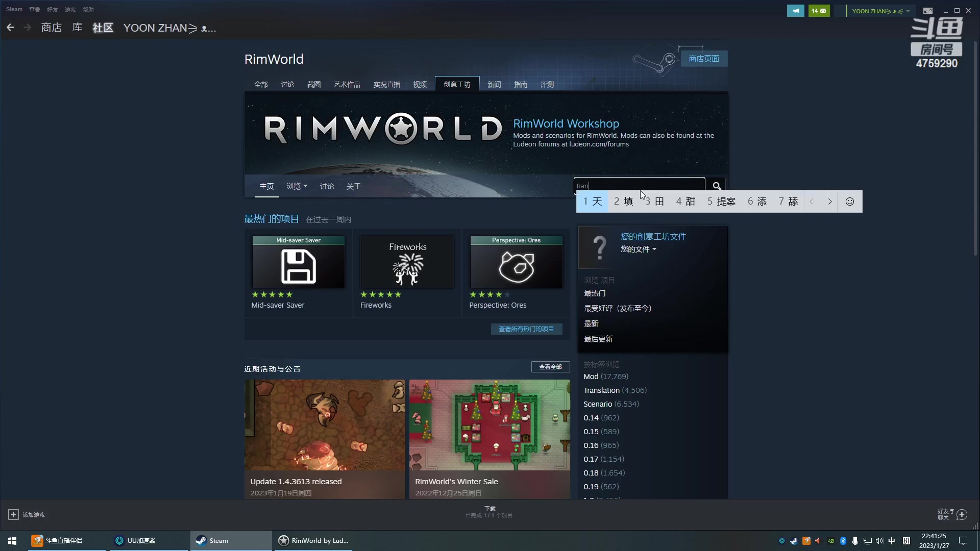Click 查看所有热门的项目 button
This screenshot has height=551, width=980.
pyautogui.click(x=526, y=329)
